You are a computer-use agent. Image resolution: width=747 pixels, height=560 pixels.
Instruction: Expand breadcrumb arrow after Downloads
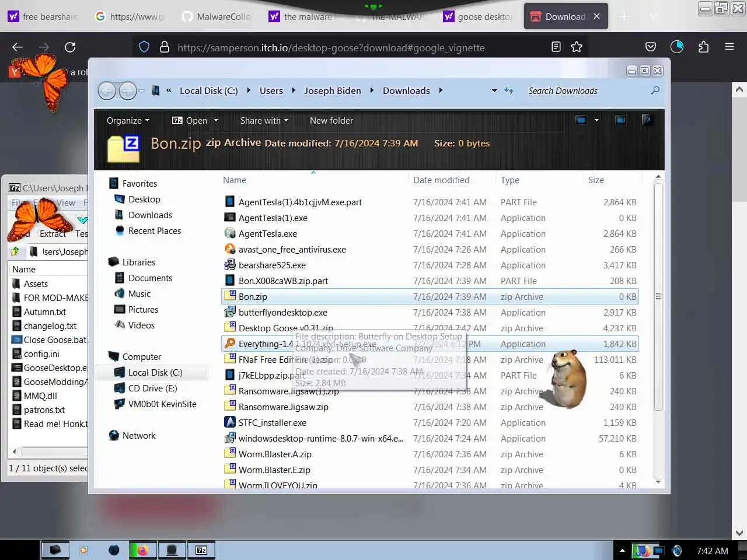coord(441,90)
